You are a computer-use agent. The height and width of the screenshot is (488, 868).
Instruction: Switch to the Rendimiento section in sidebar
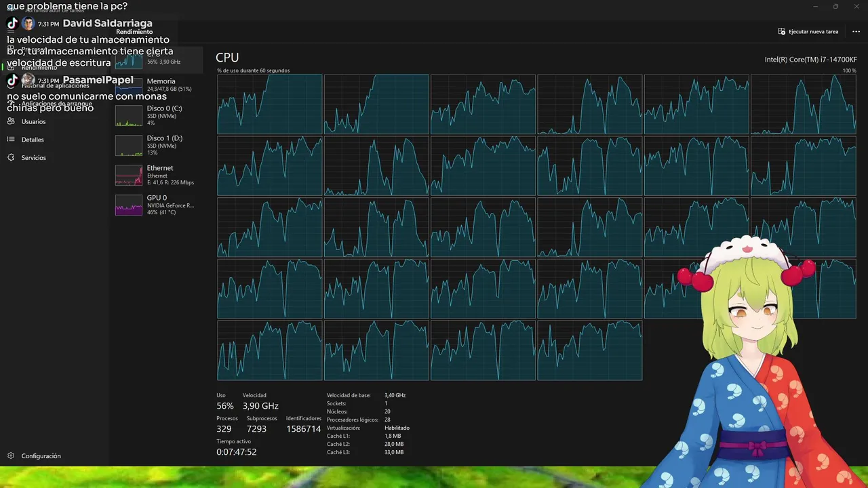[39, 68]
